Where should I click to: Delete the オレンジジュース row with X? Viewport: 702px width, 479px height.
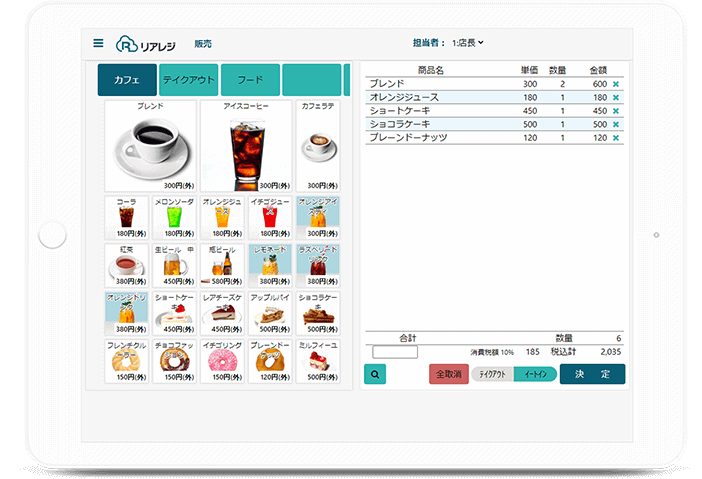click(x=616, y=98)
